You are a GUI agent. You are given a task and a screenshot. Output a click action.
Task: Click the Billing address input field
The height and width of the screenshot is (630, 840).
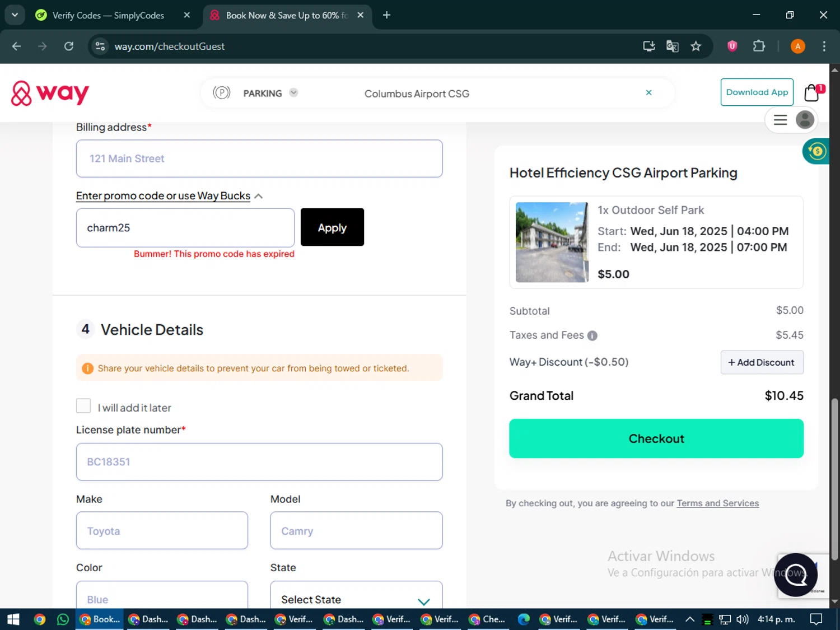[x=259, y=158]
